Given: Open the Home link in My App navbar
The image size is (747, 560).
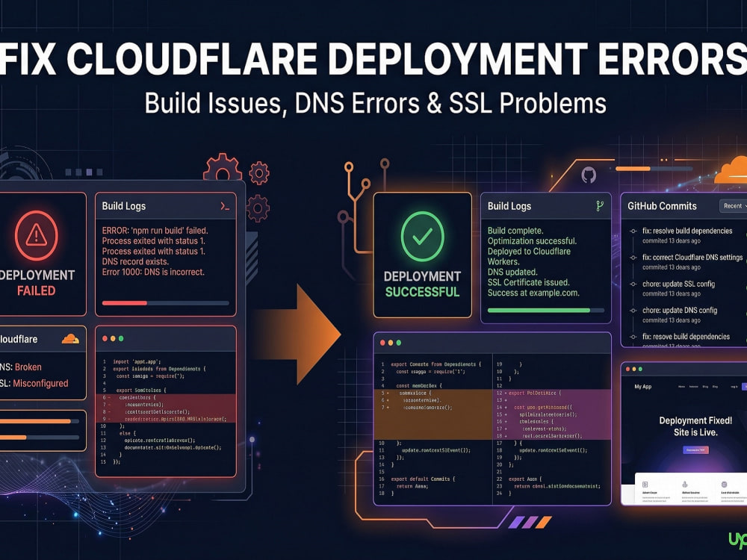Looking at the screenshot, I should pyautogui.click(x=682, y=387).
